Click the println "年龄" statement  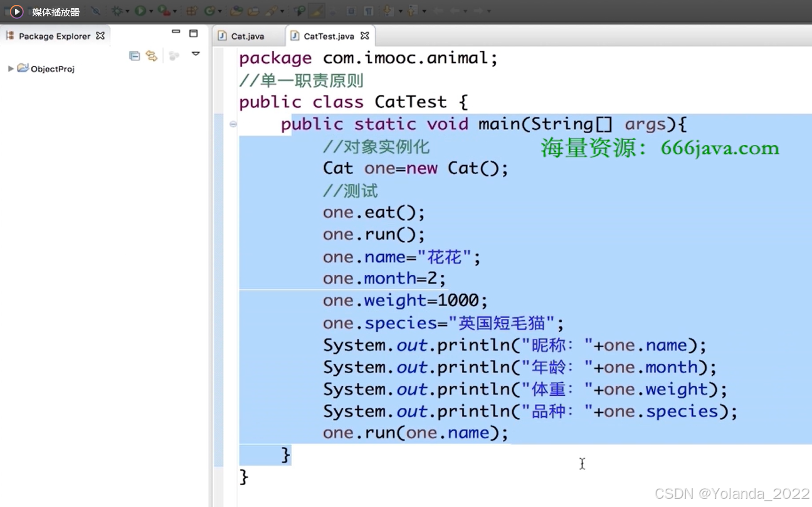click(520, 367)
